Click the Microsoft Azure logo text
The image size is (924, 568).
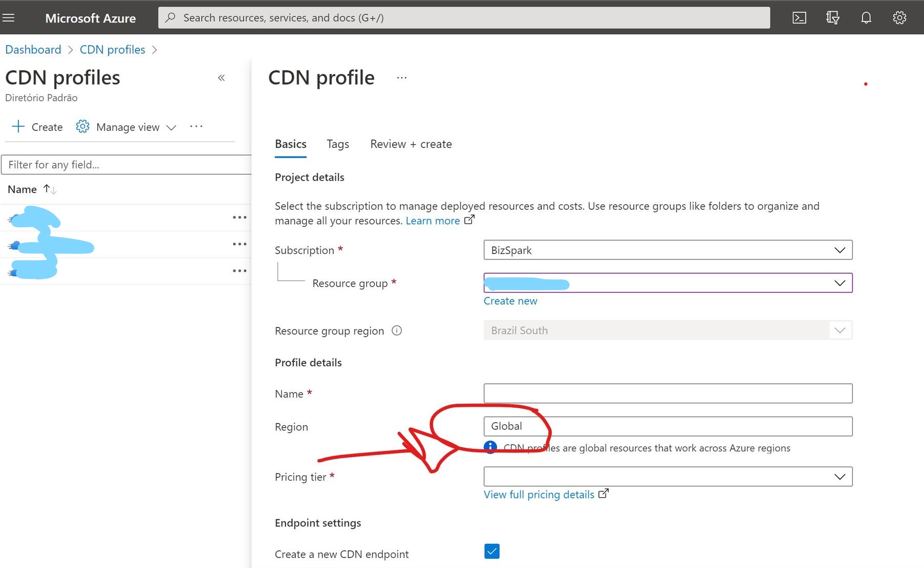tap(91, 18)
